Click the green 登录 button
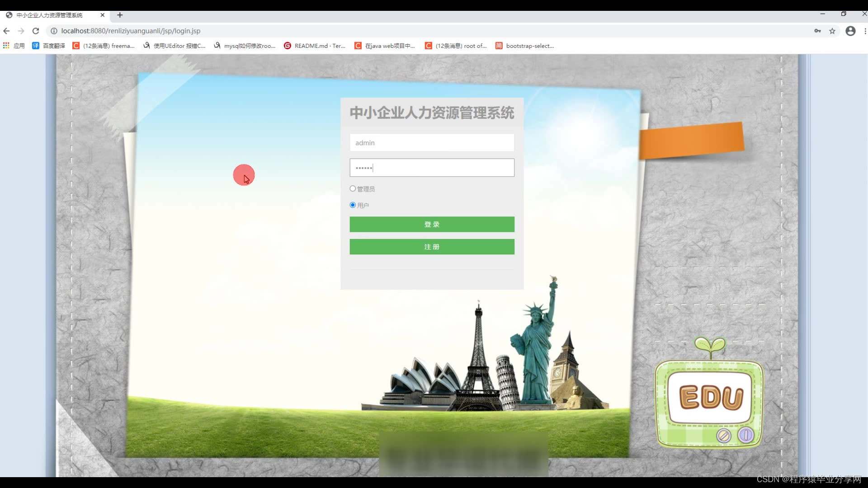The image size is (868, 488). pyautogui.click(x=432, y=224)
